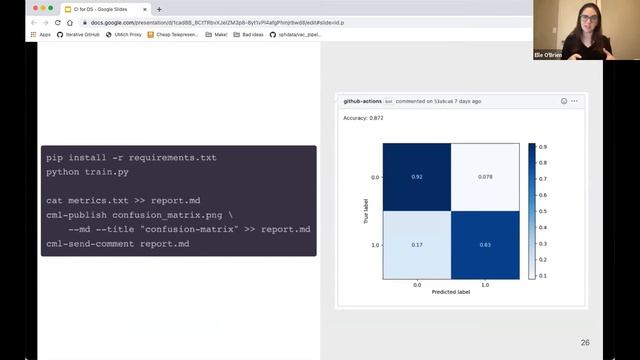640x360 pixels.
Task: Click the github-actions author name
Action: 362,101
